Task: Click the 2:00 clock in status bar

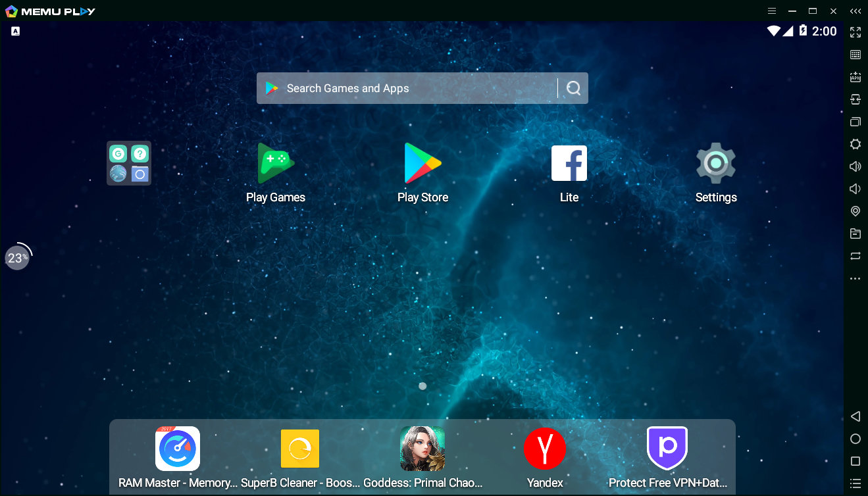Action: 825,31
